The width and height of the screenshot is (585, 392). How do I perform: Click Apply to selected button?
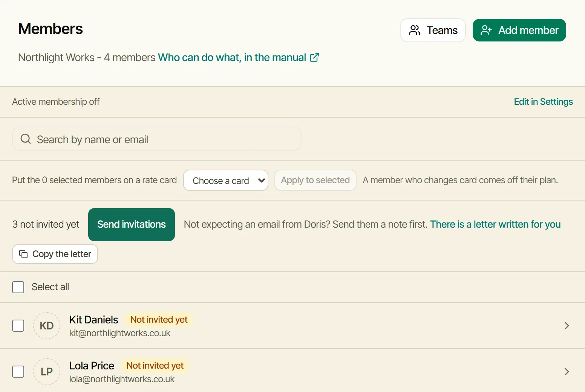tap(315, 180)
